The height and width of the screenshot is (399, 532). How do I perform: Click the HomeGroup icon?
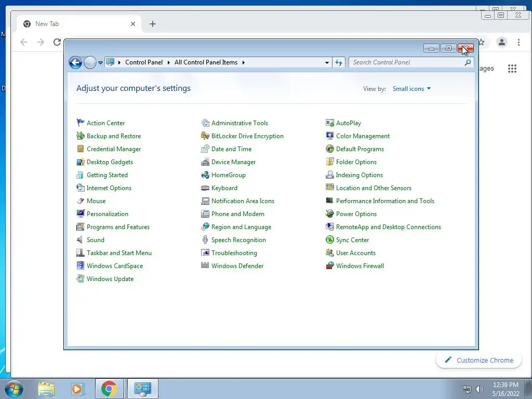tap(205, 175)
